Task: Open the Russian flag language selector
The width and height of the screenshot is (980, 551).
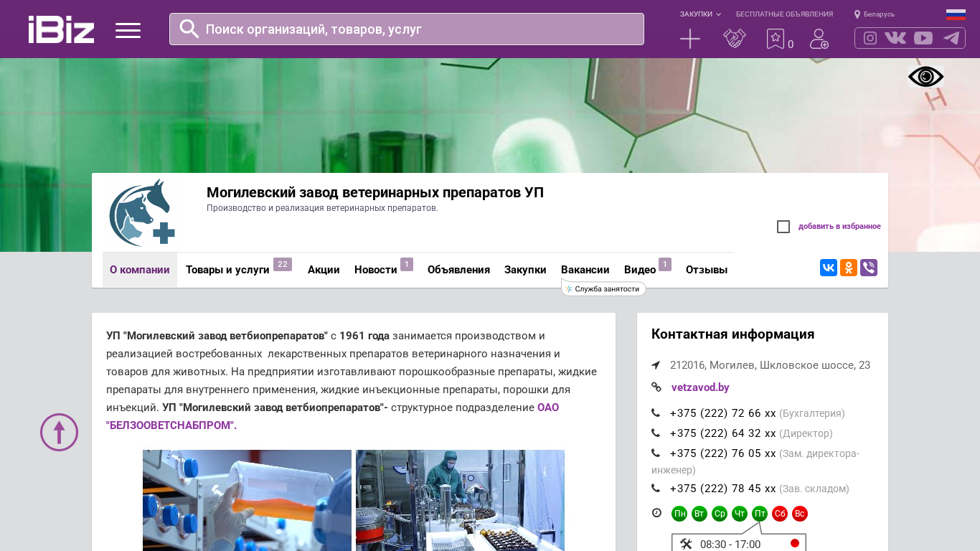Action: point(955,14)
